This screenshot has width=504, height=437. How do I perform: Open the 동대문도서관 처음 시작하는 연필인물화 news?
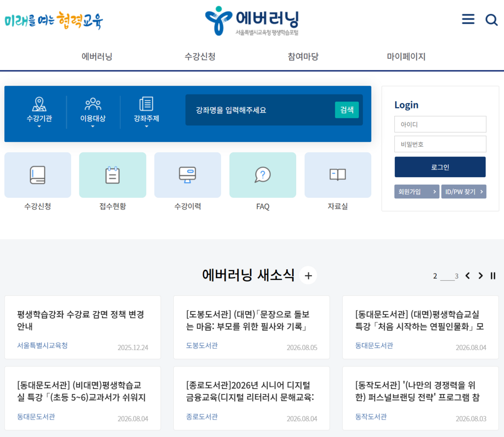[x=419, y=320]
